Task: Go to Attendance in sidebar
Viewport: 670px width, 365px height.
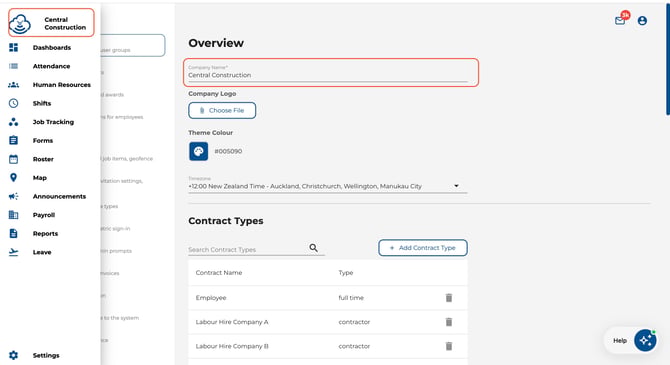Action: coord(51,66)
